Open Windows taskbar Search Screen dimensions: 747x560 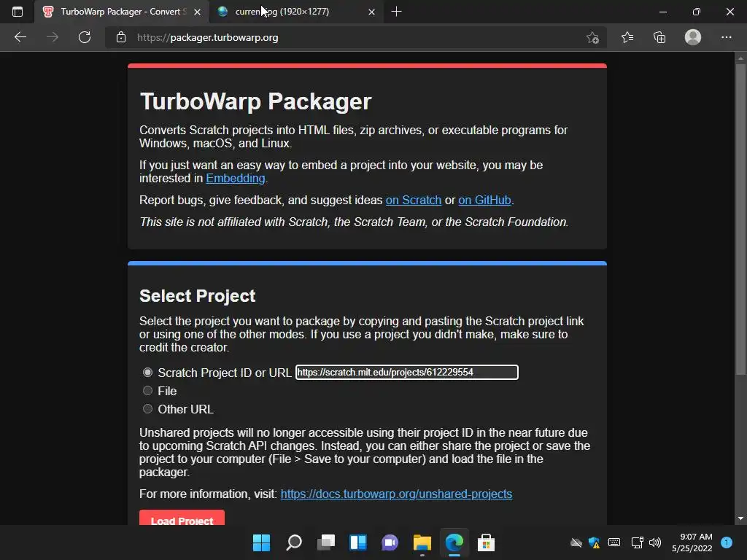294,542
